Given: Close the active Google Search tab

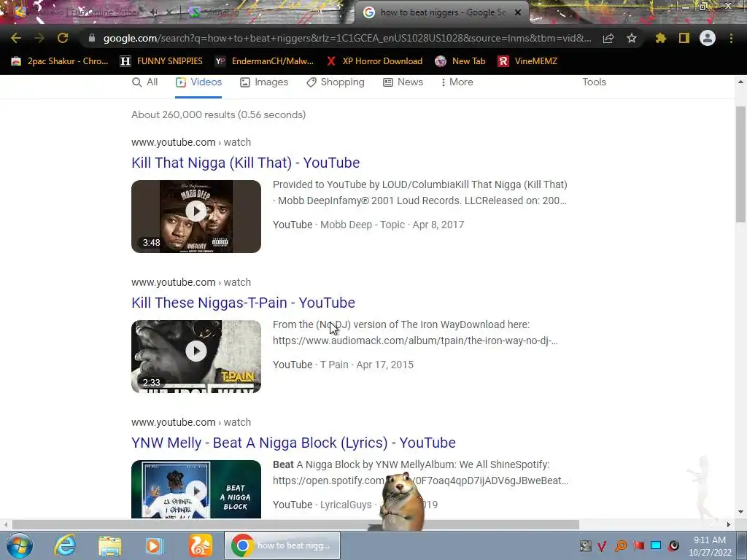Looking at the screenshot, I should click(518, 12).
